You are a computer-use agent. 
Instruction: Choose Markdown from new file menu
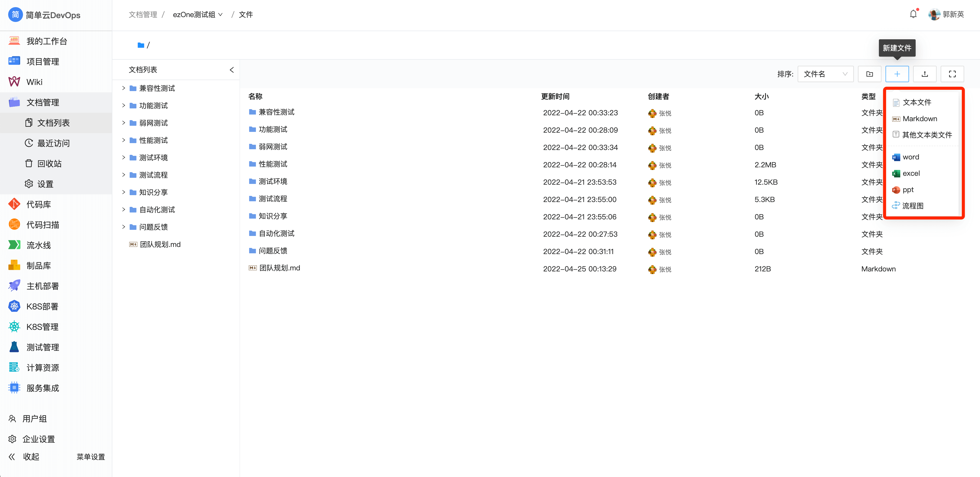click(x=919, y=119)
